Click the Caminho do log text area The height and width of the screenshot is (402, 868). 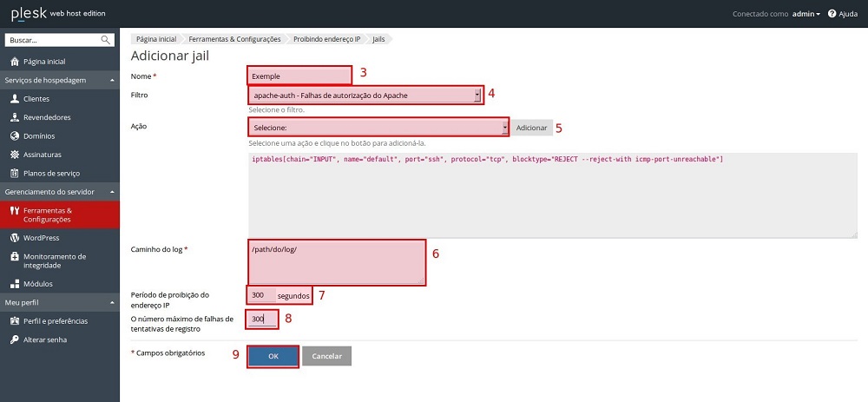click(337, 262)
